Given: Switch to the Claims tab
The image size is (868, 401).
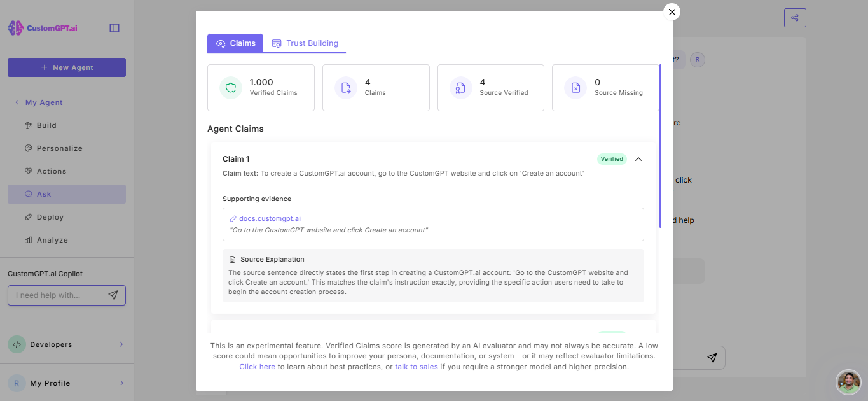Looking at the screenshot, I should 235,43.
